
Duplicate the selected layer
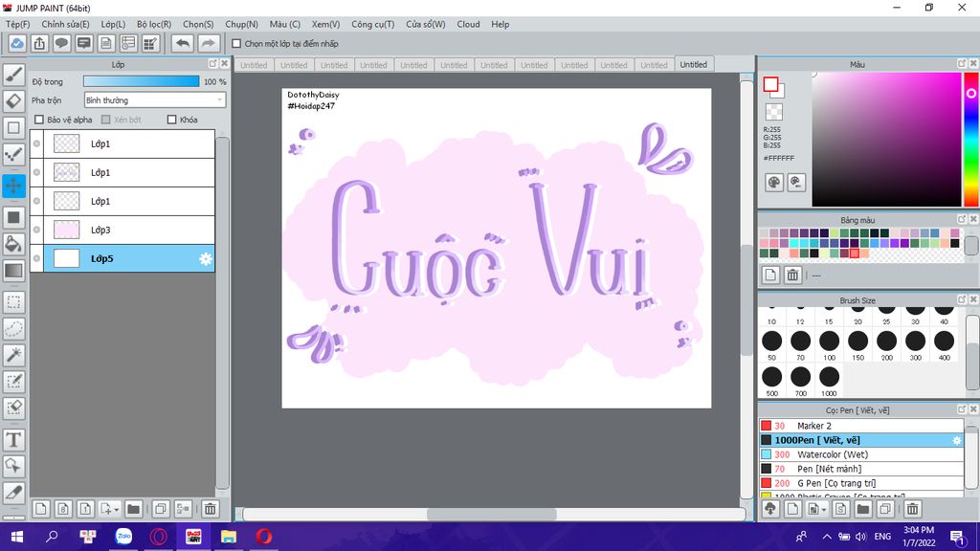point(161,509)
